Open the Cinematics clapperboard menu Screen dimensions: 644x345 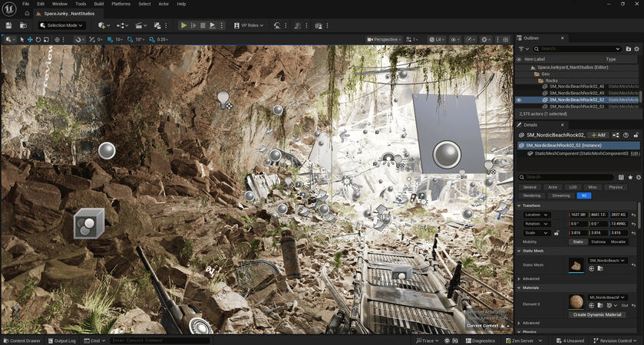point(141,25)
